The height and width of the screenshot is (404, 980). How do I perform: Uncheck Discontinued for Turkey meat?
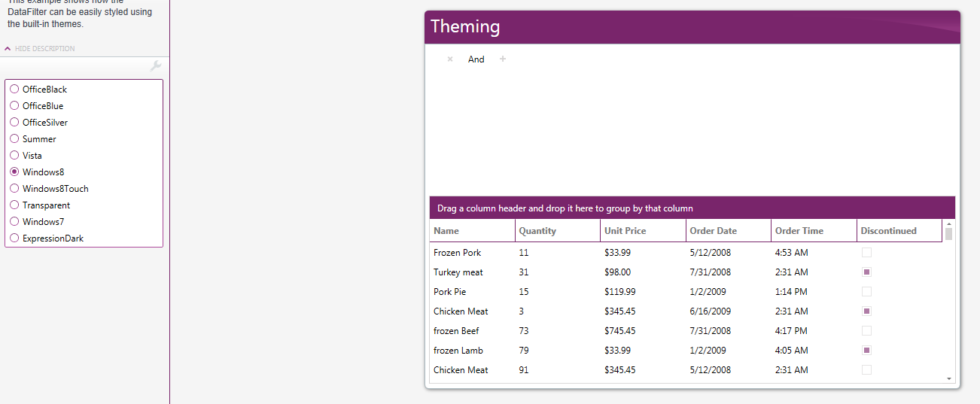click(x=866, y=272)
